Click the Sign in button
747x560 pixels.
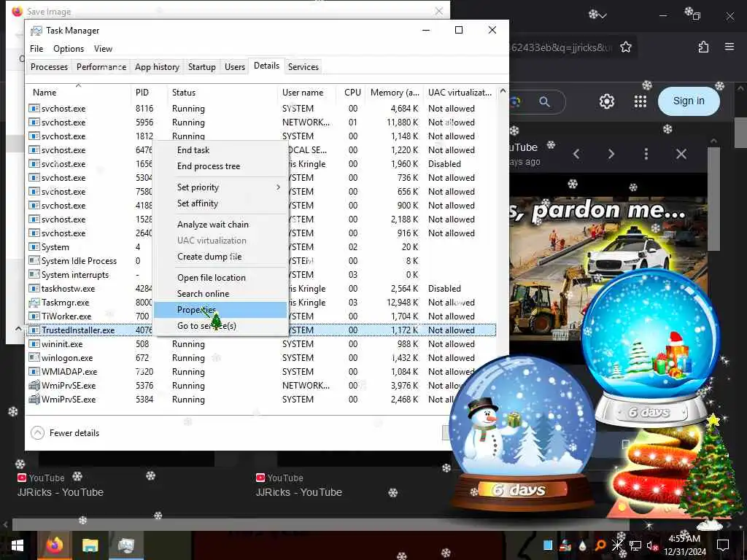[x=689, y=101]
